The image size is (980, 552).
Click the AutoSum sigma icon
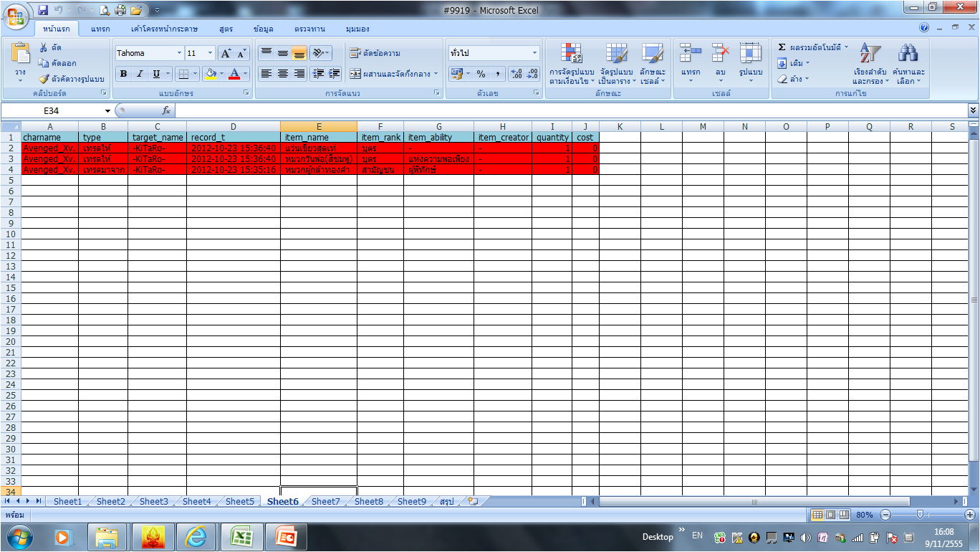click(x=782, y=47)
